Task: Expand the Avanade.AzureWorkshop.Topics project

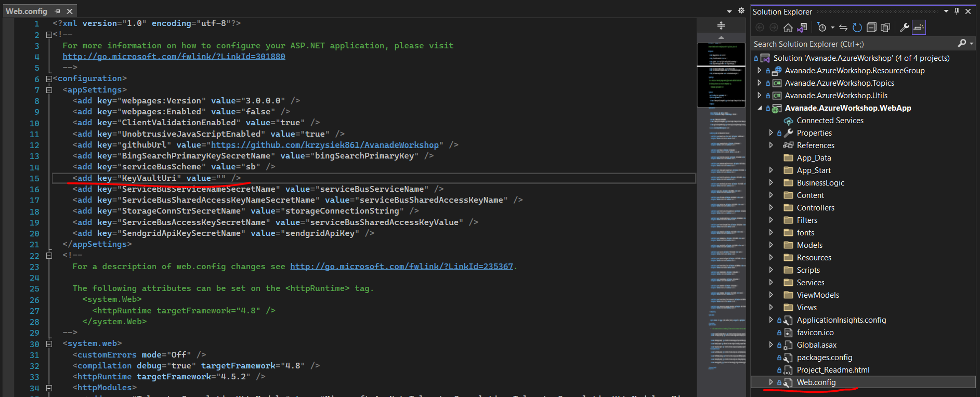Action: coord(760,83)
